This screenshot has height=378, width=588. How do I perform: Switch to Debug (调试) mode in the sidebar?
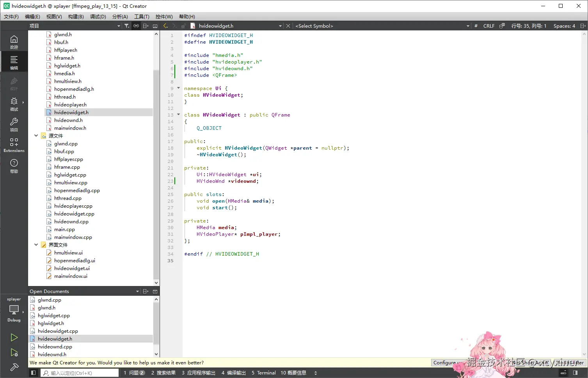(x=14, y=104)
